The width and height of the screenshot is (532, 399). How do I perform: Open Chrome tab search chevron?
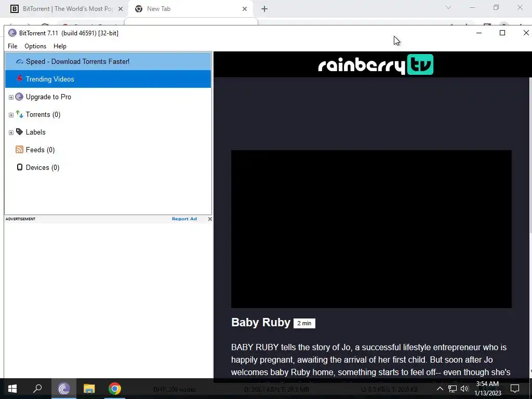click(x=448, y=7)
